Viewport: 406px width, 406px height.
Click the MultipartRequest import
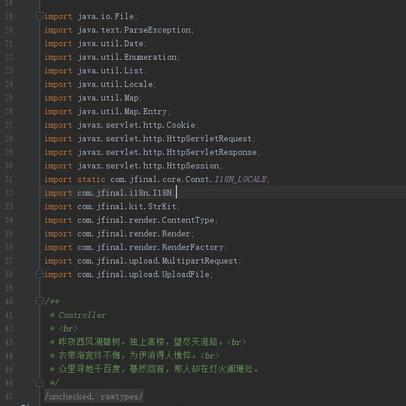pyautogui.click(x=142, y=261)
